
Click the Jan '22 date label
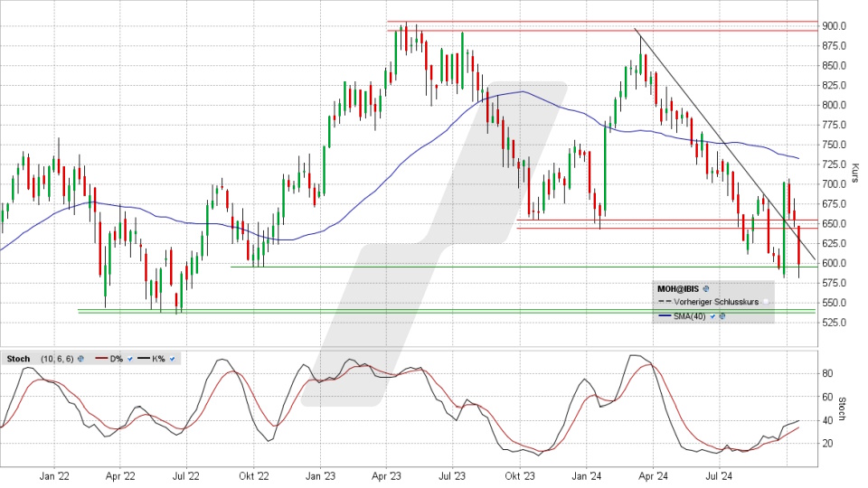[54, 476]
